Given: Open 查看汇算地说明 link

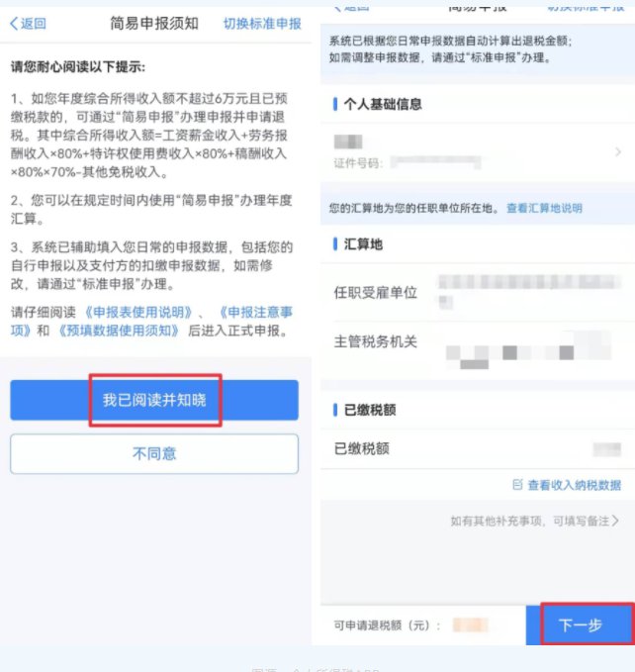Looking at the screenshot, I should coord(544,208).
